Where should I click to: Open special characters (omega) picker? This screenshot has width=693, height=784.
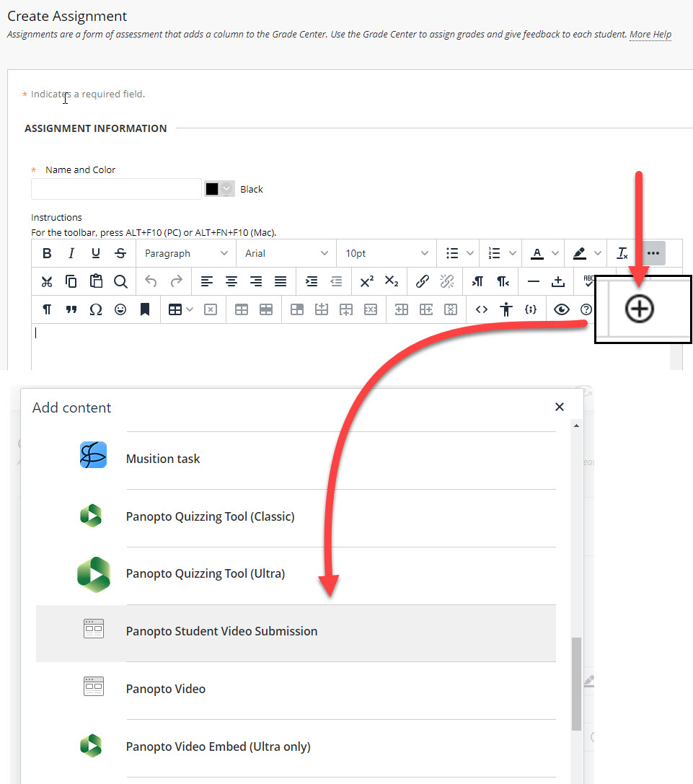click(x=96, y=309)
